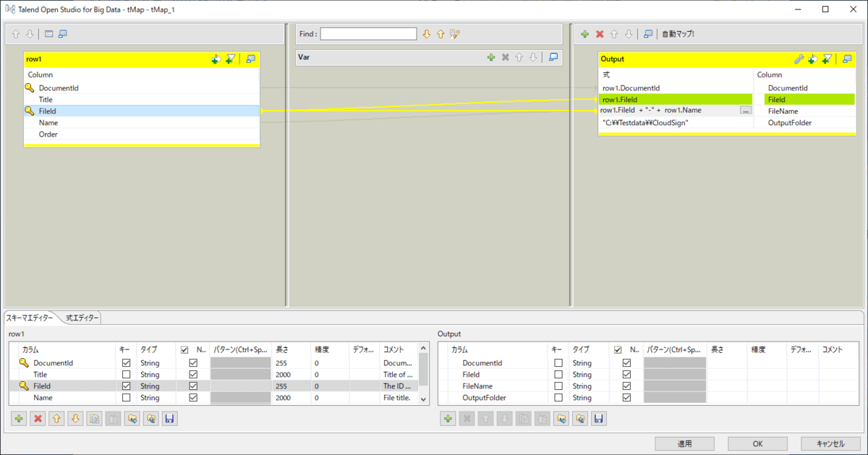Open Output table settings wrench icon
The width and height of the screenshot is (868, 455).
799,59
